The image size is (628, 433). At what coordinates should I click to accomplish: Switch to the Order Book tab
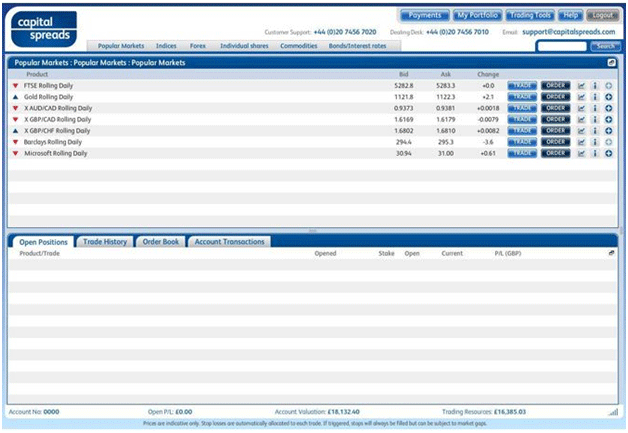pyautogui.click(x=161, y=242)
